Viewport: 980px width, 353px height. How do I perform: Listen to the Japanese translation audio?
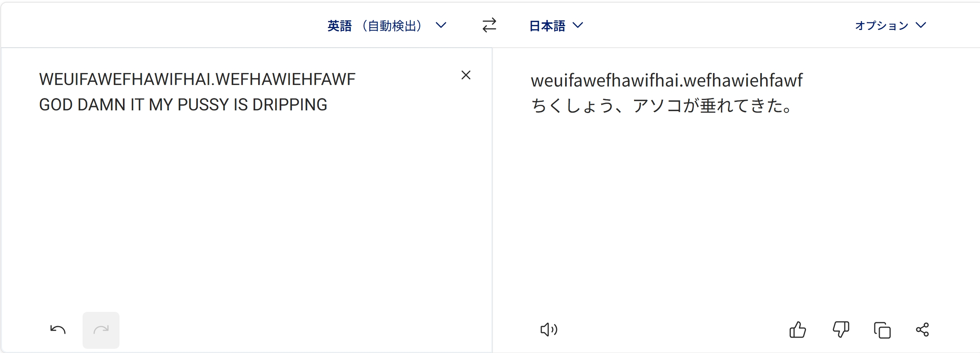[x=549, y=330]
